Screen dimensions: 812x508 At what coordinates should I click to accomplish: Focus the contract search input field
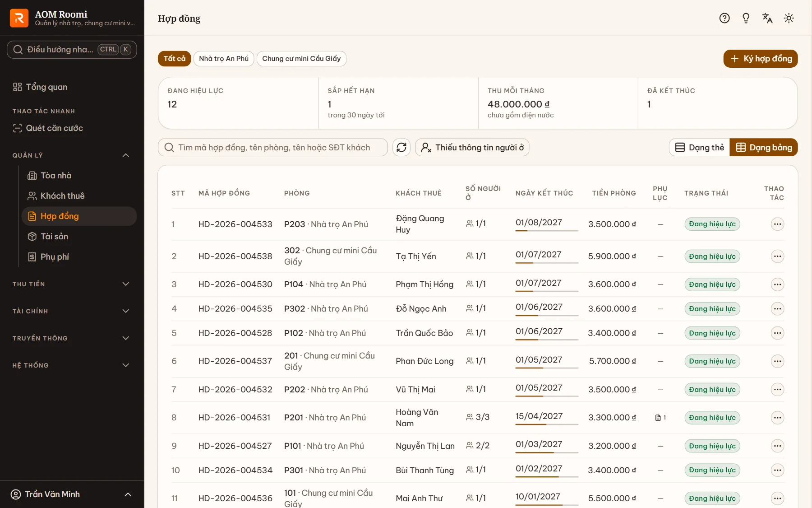273,147
